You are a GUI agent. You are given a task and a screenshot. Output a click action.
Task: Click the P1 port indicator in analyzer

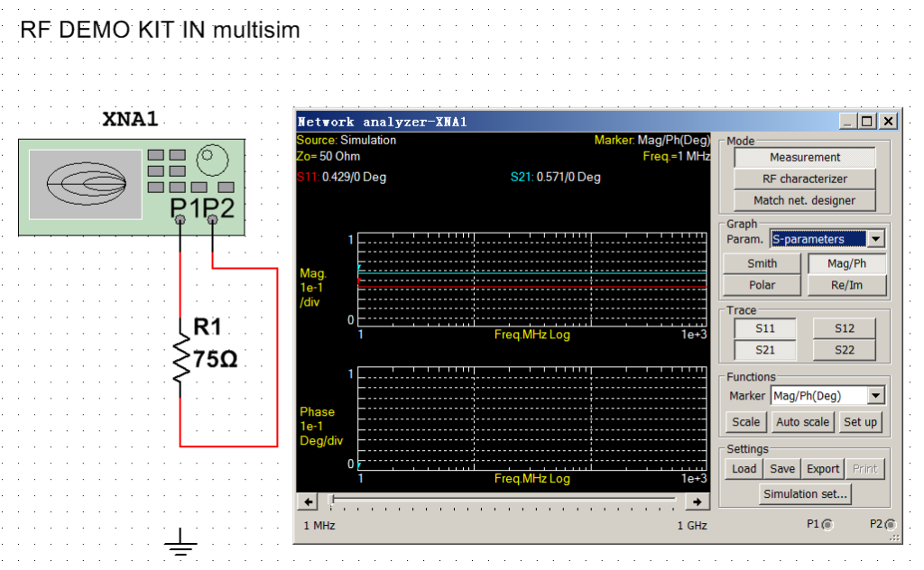827,524
